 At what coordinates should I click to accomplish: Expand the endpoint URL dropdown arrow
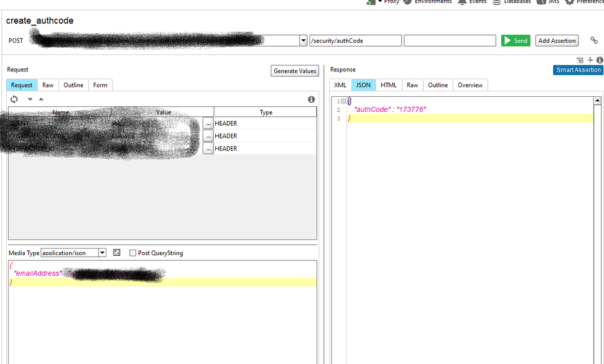click(304, 41)
